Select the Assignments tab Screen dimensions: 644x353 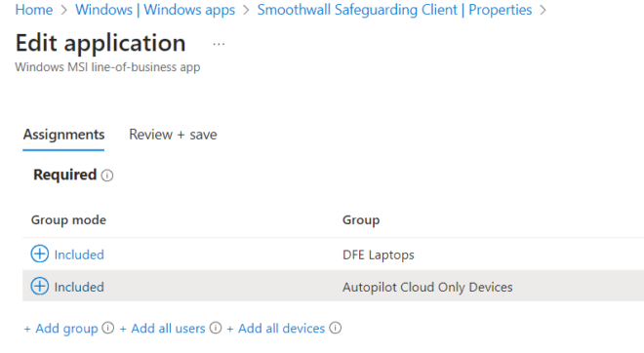63,135
